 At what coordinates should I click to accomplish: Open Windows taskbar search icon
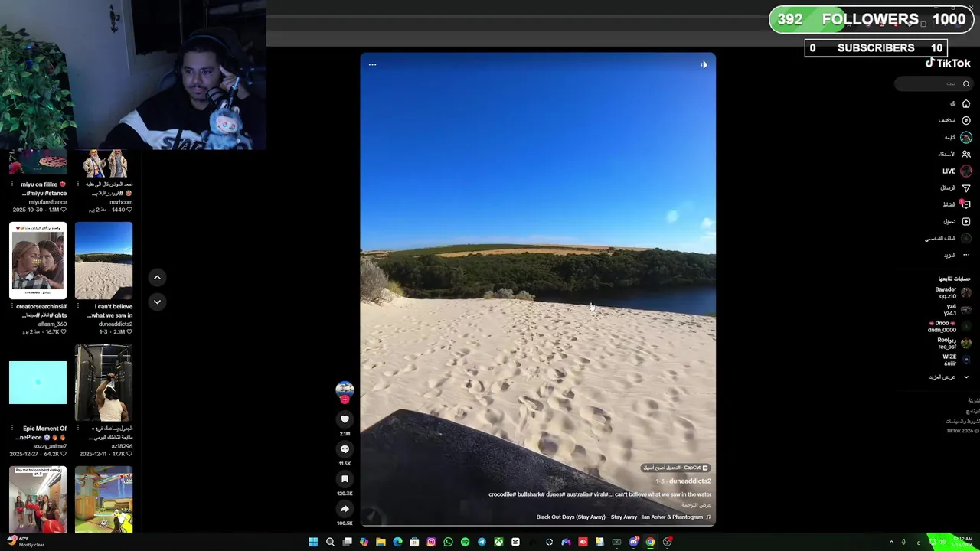[330, 542]
